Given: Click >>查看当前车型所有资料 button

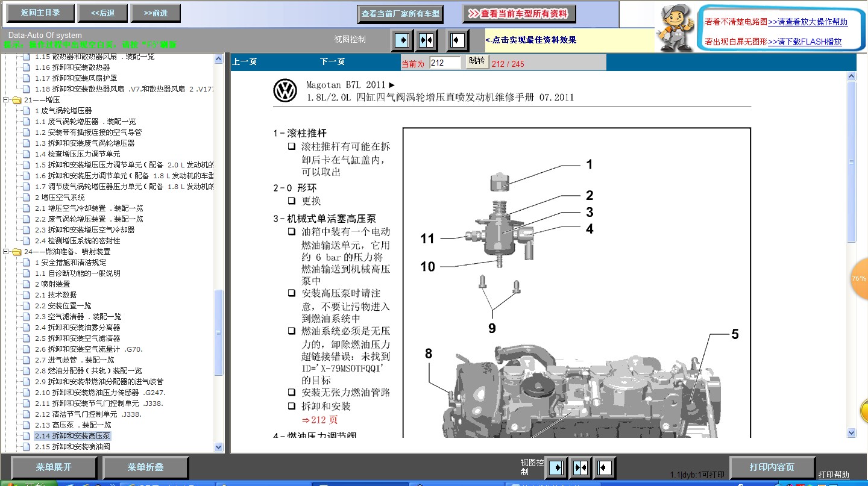Looking at the screenshot, I should pyautogui.click(x=520, y=13).
